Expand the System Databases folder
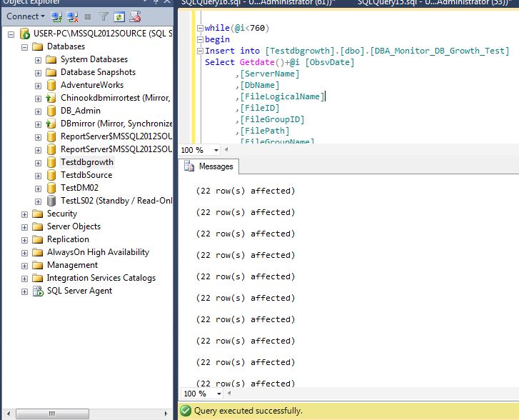519x420 pixels. coord(38,60)
